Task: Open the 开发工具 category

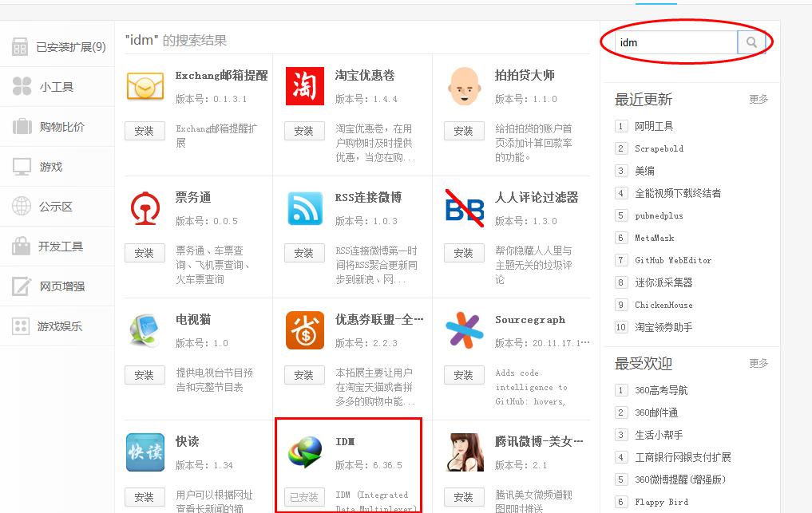Action: pyautogui.click(x=57, y=247)
